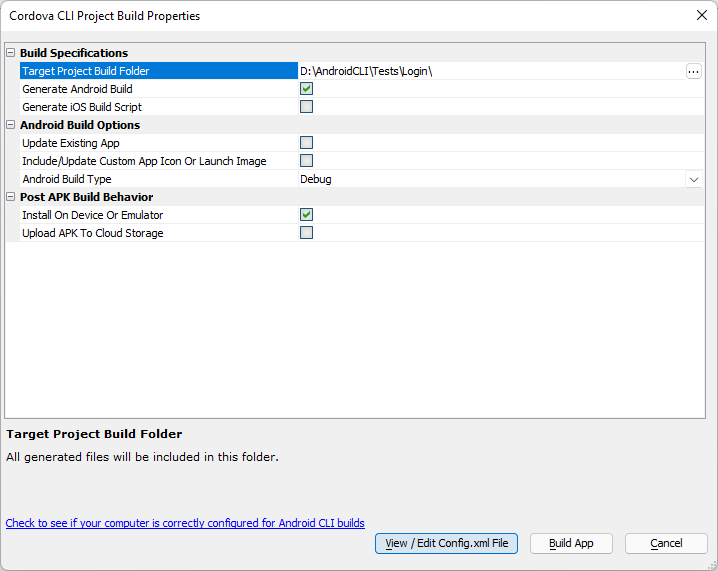Screen dimensions: 718x571
Task: Close the Cordova CLI Project Build Properties dialog
Action: click(x=702, y=15)
